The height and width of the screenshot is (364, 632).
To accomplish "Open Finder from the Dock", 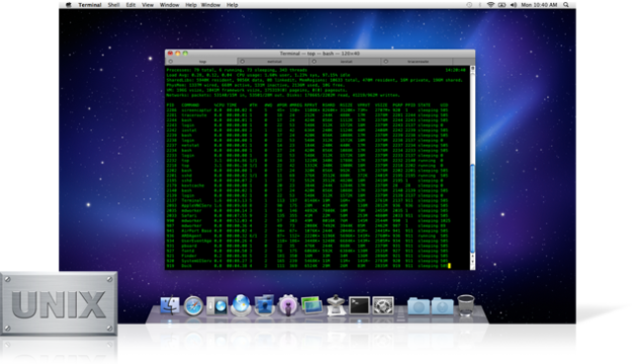I will (x=170, y=305).
